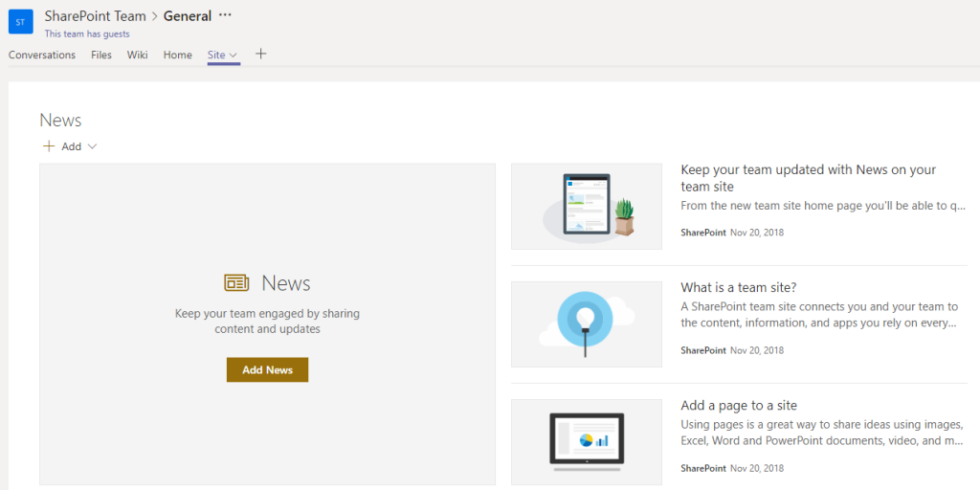This screenshot has width=980, height=490.
Task: Open 'What is a team site?' article
Action: click(x=739, y=287)
